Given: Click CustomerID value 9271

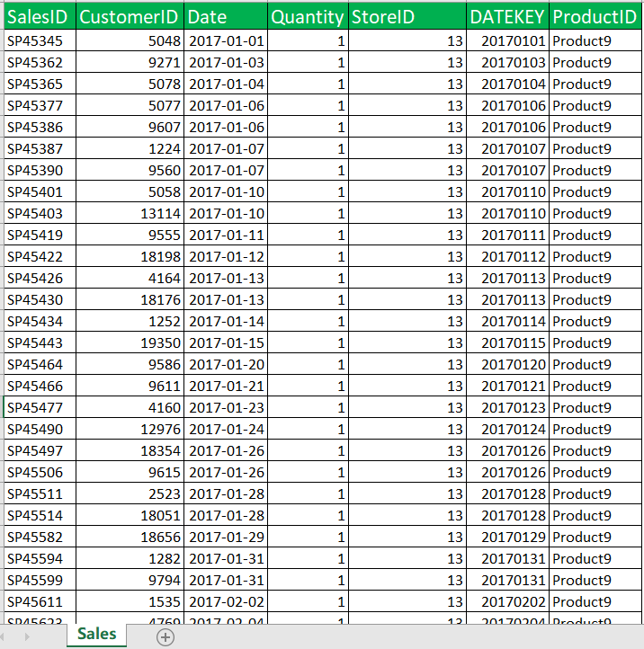Looking at the screenshot, I should (x=130, y=62).
